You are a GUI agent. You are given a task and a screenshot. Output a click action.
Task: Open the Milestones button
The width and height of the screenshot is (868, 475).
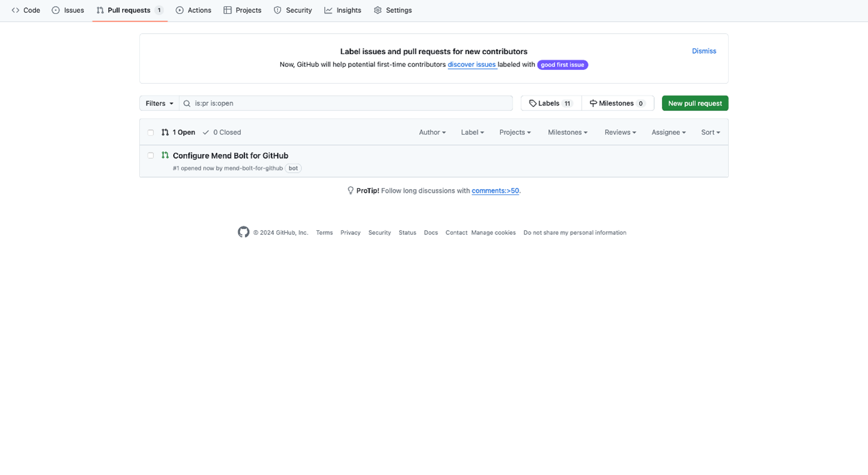[617, 103]
